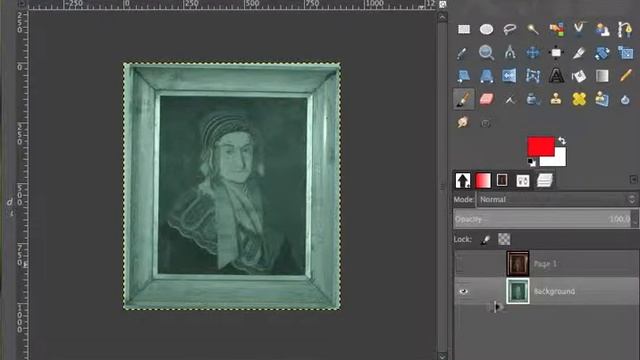Click the canvas vertical scrollbar up arrow

(x=442, y=17)
